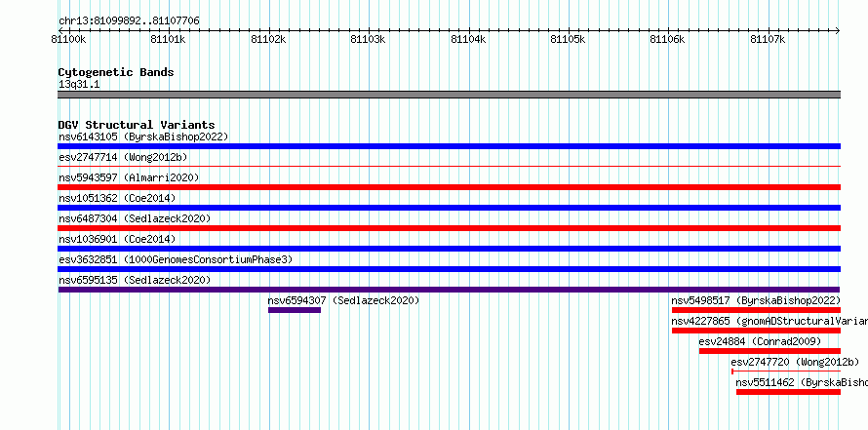Select the blue bar below nsv1051362
Viewport: 868px width, 430px height.
(449, 208)
